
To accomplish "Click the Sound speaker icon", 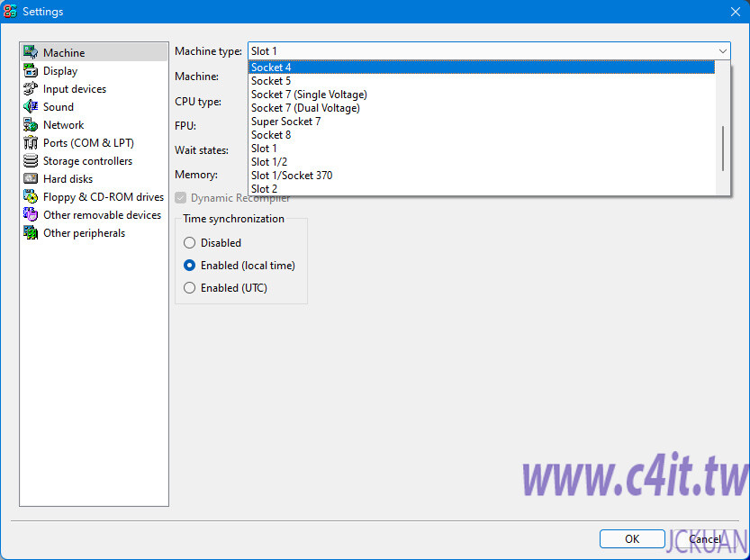I will [31, 106].
